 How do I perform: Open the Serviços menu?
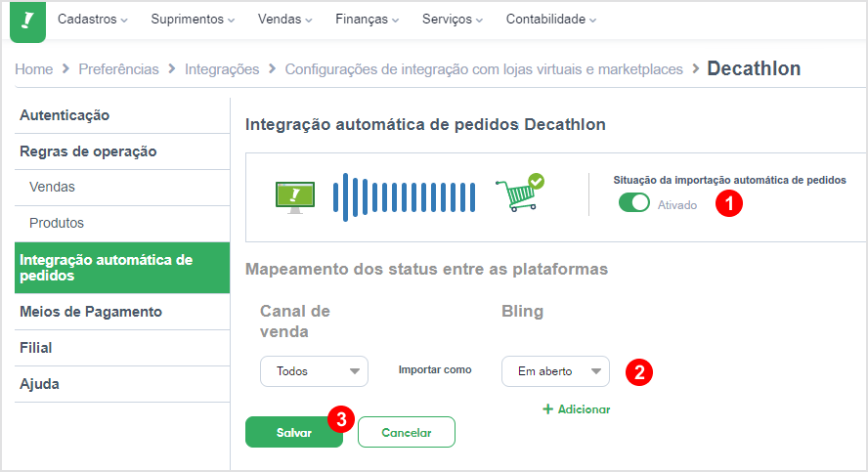pyautogui.click(x=453, y=20)
